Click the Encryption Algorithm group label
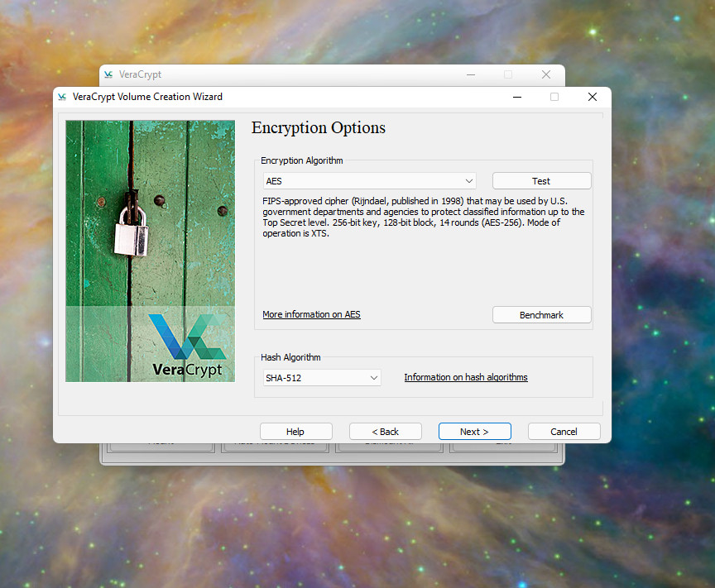The width and height of the screenshot is (715, 588). pyautogui.click(x=302, y=160)
